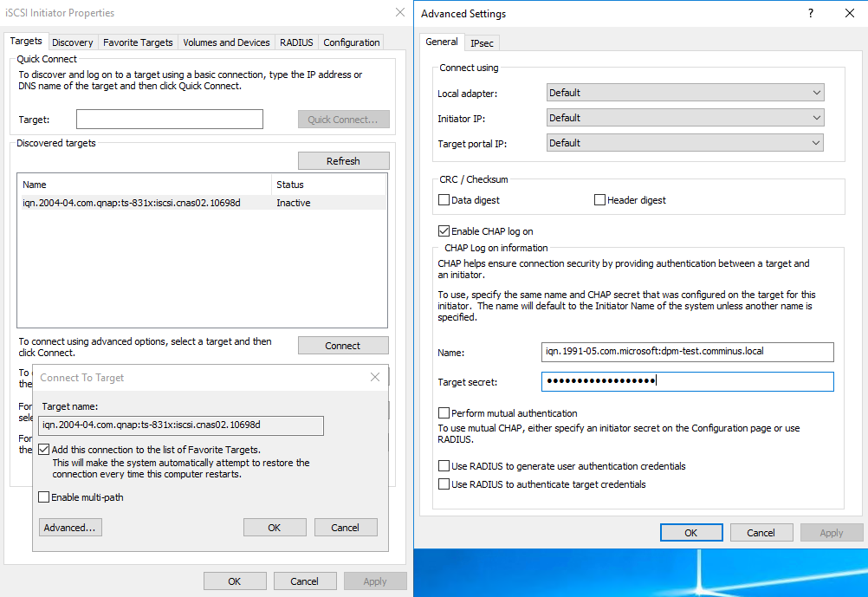
Task: Uncheck Add connection to Favorite Targets
Action: click(44, 450)
